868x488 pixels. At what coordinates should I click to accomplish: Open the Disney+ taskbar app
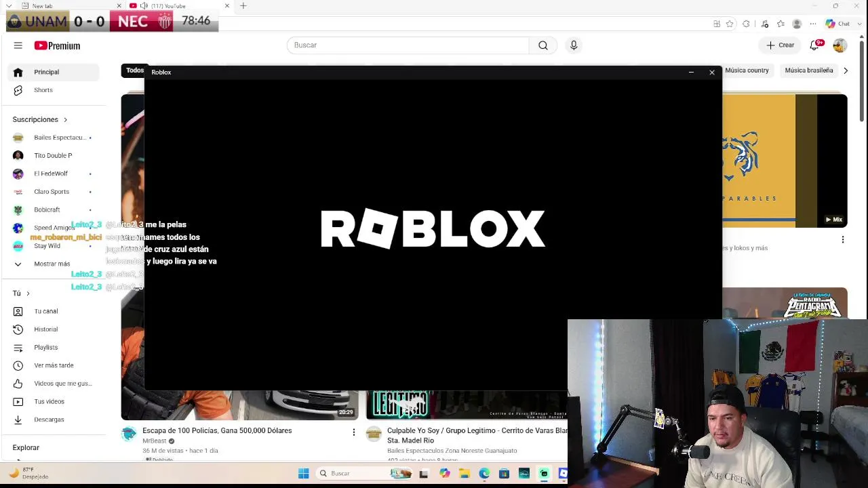click(x=524, y=473)
